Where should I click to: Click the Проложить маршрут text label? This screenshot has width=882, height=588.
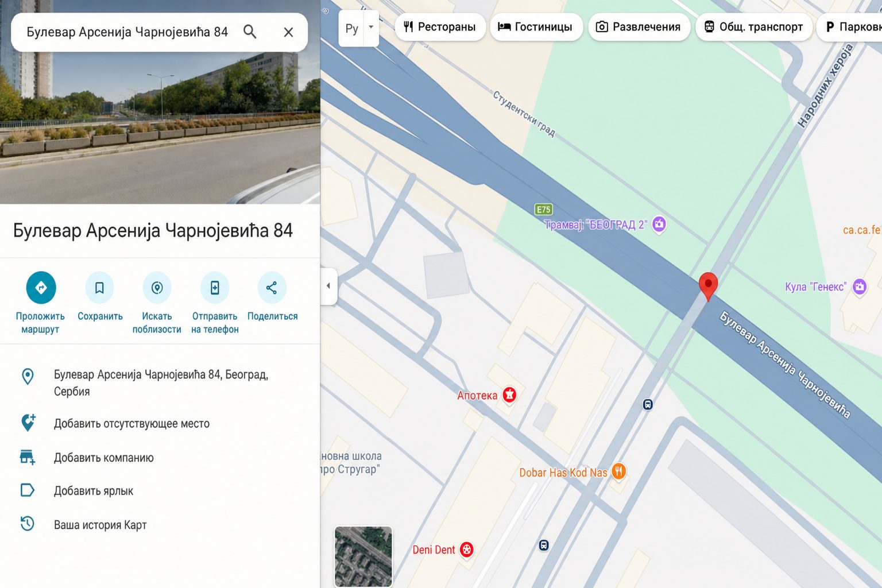40,323
